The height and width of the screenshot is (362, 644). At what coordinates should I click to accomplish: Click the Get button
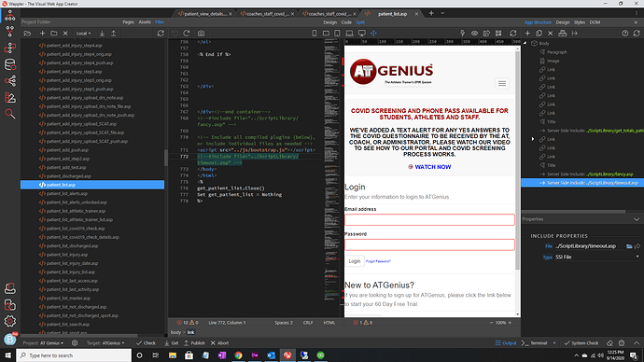pyautogui.click(x=172, y=342)
